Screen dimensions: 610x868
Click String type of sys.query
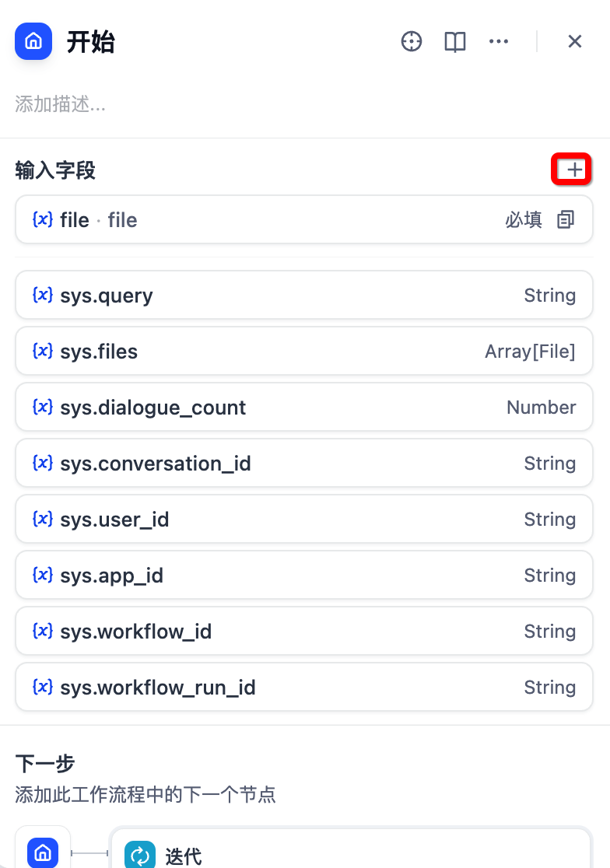(549, 295)
